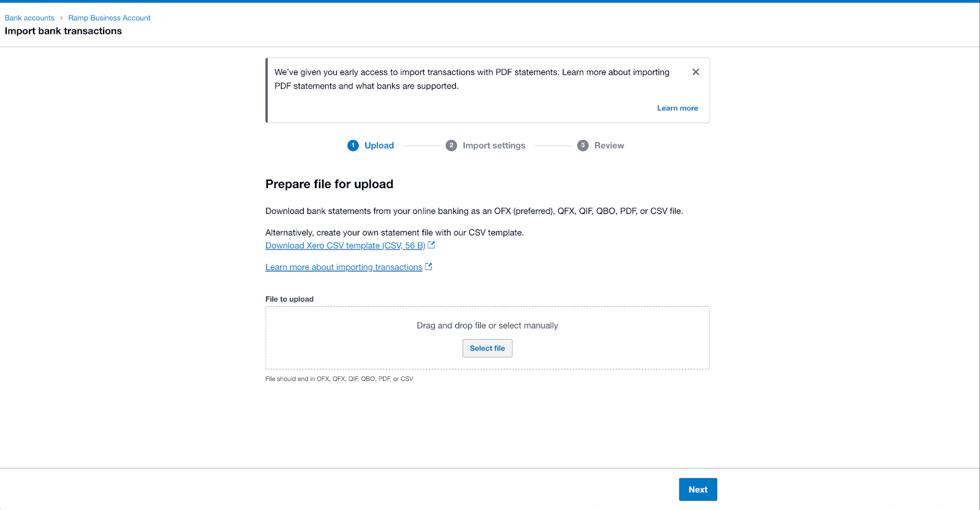This screenshot has height=510, width=980.
Task: Click the drag and drop file area
Action: click(488, 338)
